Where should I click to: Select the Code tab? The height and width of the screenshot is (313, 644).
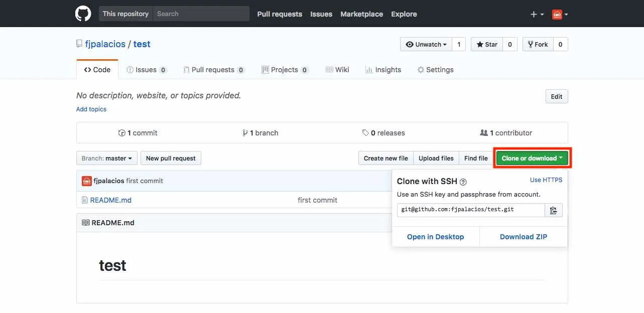tap(97, 70)
